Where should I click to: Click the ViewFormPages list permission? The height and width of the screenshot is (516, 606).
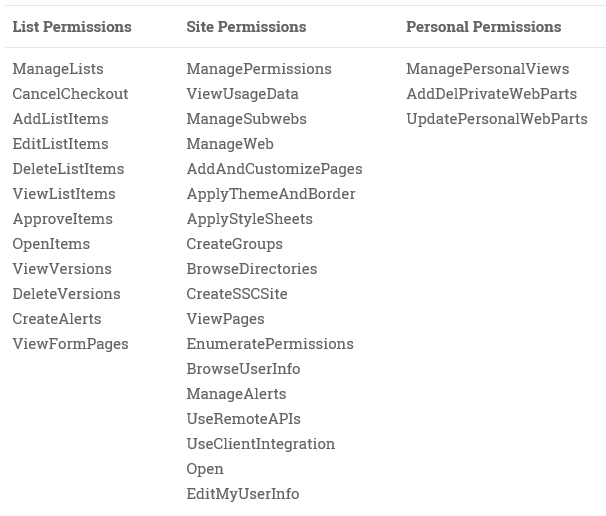[x=70, y=344]
